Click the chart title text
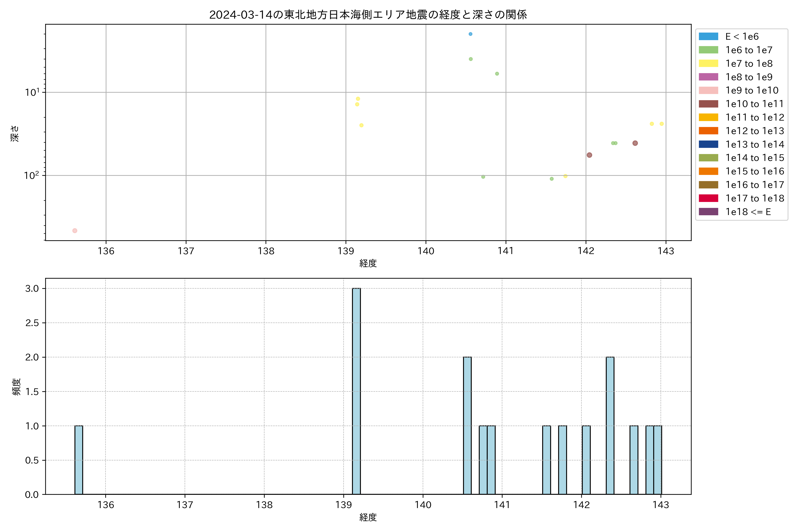 [x=368, y=15]
